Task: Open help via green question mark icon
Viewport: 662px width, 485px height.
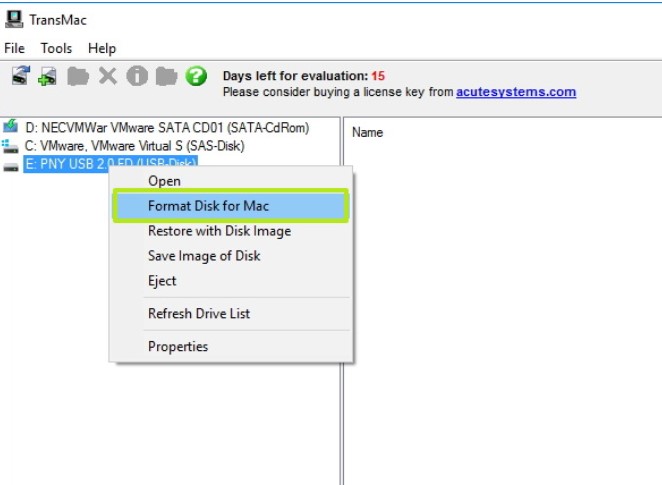Action: 196,76
